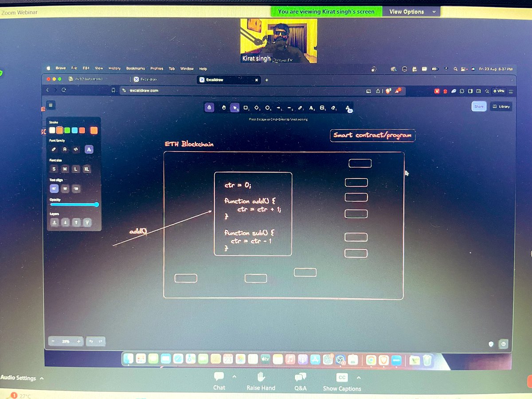Screen dimensions: 532x399
Task: Click the Brave VPN button
Action: [x=499, y=91]
